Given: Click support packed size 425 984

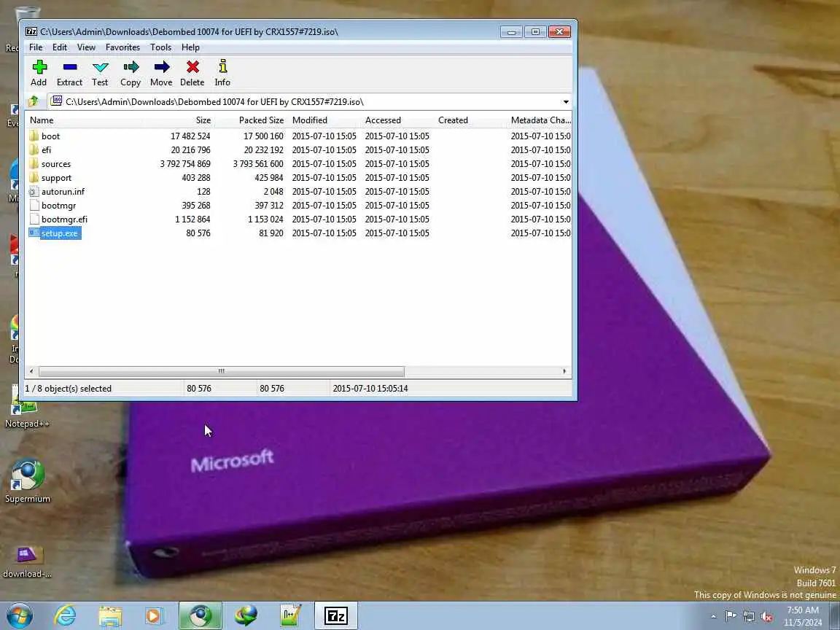Looking at the screenshot, I should [269, 178].
